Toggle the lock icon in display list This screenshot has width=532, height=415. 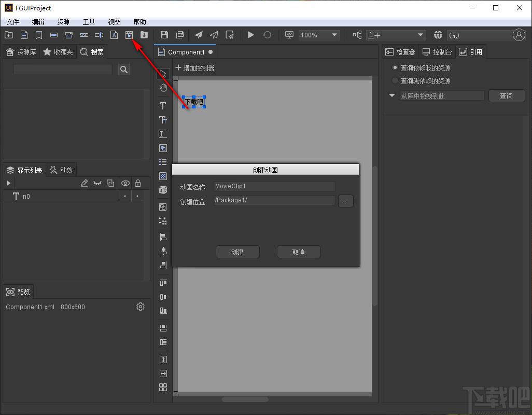138,183
